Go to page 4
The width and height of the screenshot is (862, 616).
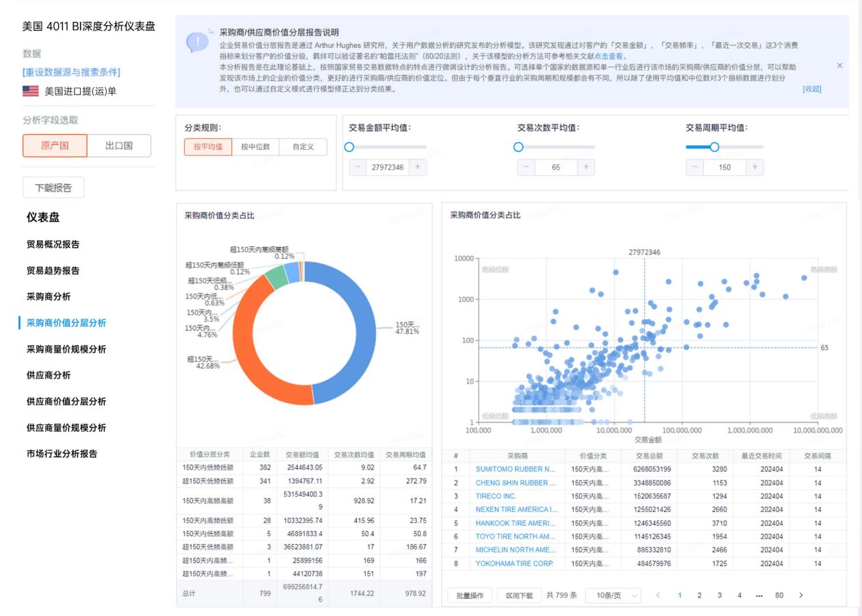[739, 595]
